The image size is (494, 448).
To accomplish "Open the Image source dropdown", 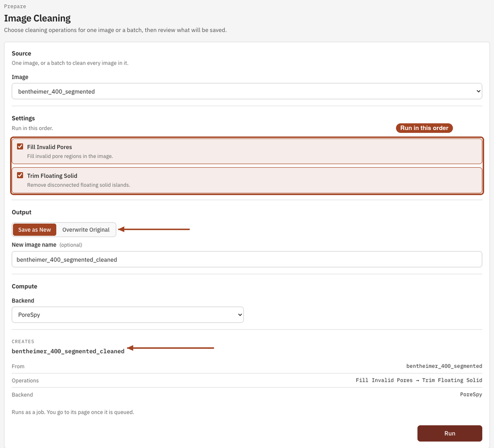I will 247,91.
